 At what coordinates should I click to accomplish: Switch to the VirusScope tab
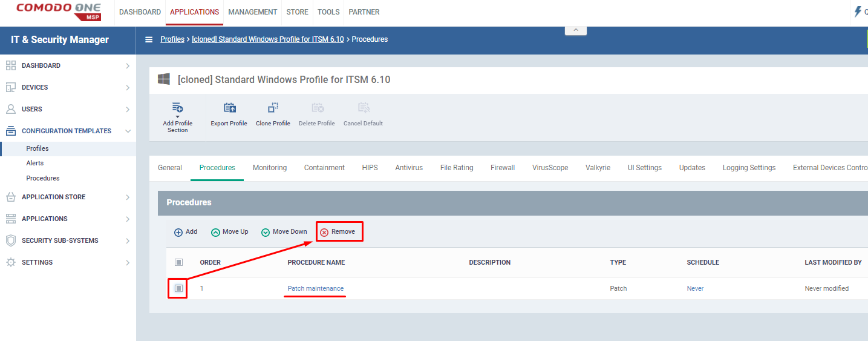550,168
